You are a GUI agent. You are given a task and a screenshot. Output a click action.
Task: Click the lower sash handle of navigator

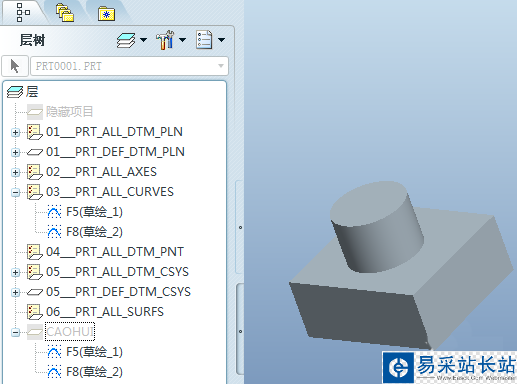point(240,331)
